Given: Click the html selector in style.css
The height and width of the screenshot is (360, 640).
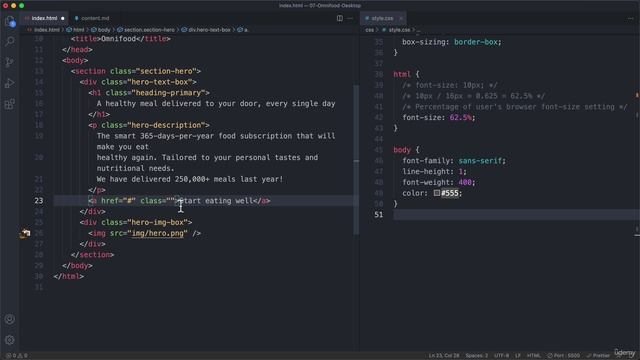Looking at the screenshot, I should click(402, 74).
